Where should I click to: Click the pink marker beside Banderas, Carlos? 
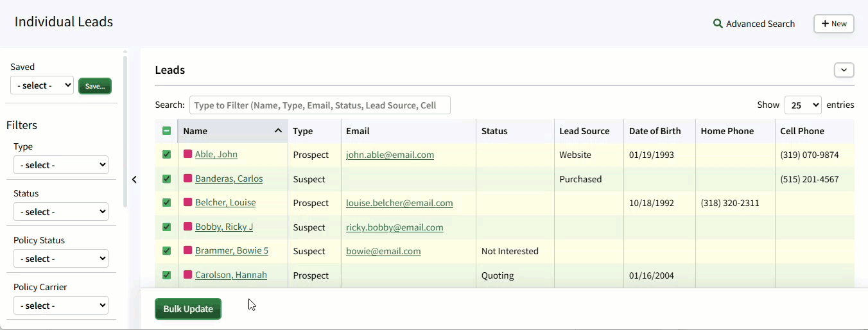pos(188,178)
